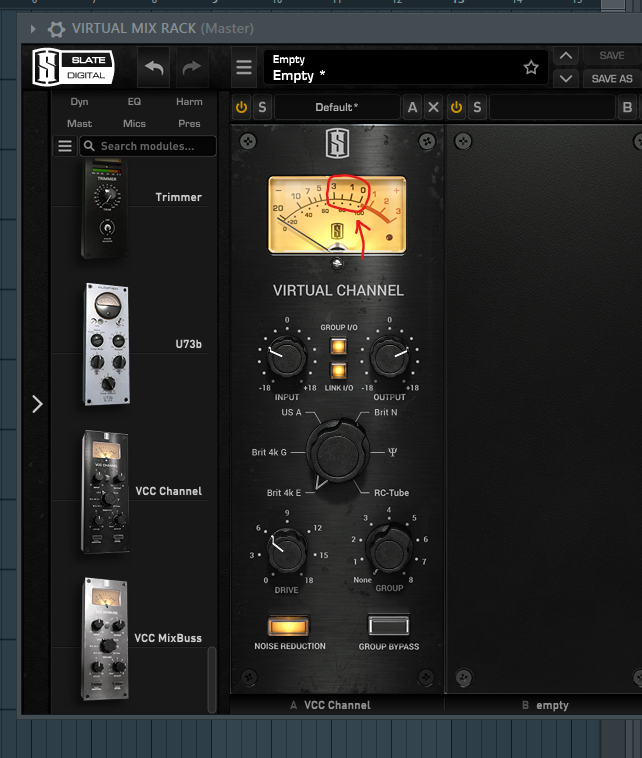Expand plugin window menu triangle
642x758 pixels.
[33, 29]
